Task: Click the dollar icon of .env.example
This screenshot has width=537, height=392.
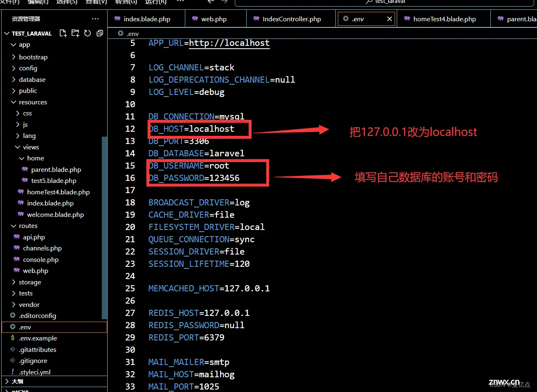Action: point(13,338)
